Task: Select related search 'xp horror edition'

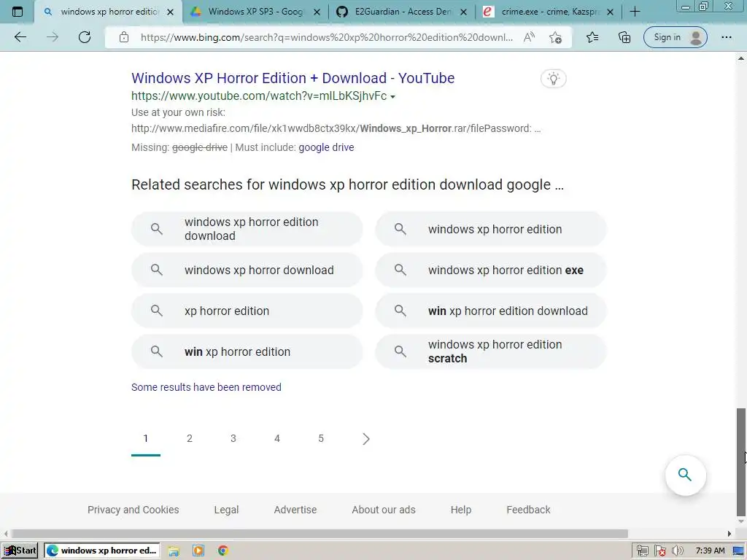Action: (x=247, y=311)
